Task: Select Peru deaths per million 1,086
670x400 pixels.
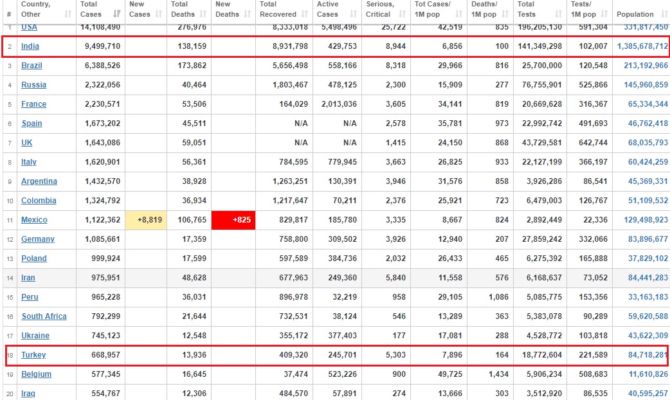Action: [x=499, y=297]
